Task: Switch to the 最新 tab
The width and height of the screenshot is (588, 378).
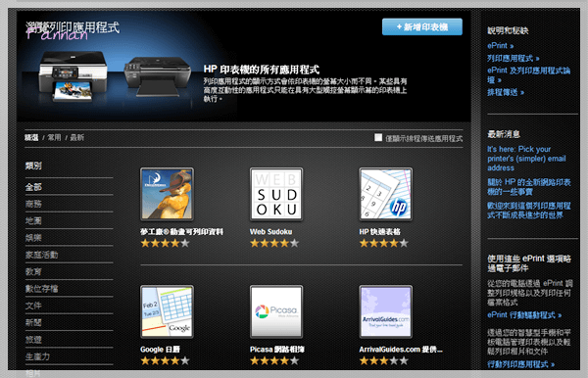Action: 76,137
